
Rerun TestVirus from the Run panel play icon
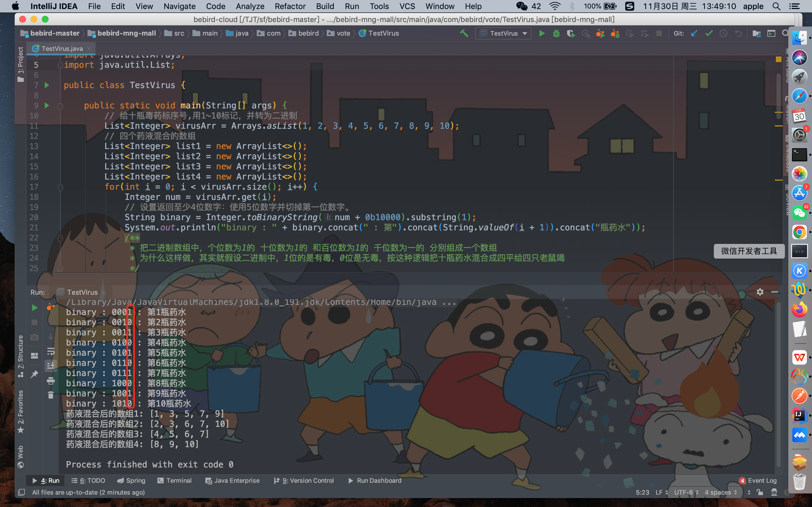click(34, 307)
